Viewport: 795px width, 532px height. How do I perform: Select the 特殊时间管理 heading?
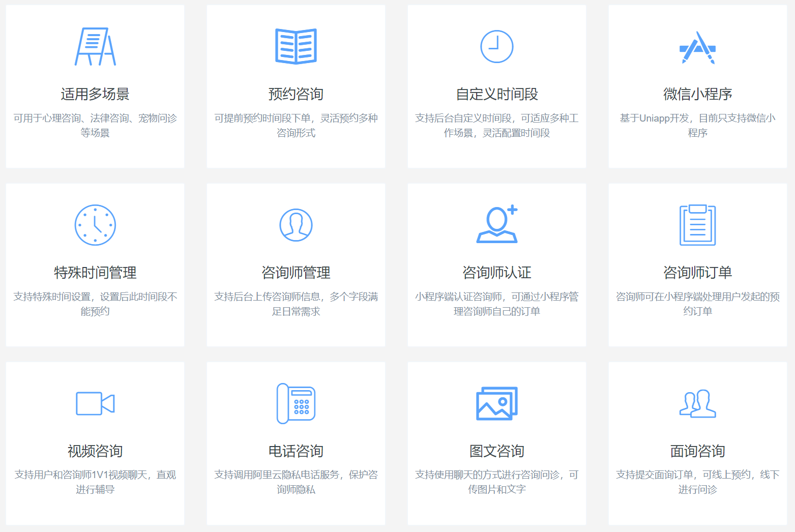[x=95, y=273]
